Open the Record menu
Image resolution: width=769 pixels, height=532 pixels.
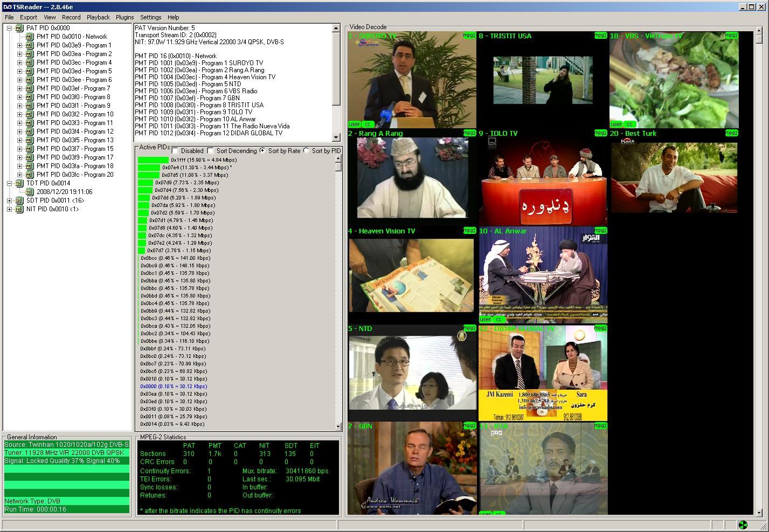click(71, 17)
